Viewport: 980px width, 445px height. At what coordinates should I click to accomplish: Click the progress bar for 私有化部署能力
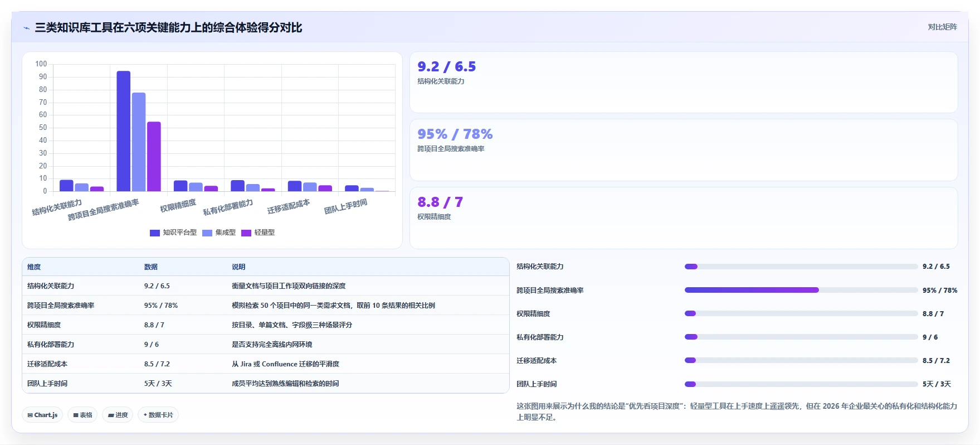(x=801, y=337)
